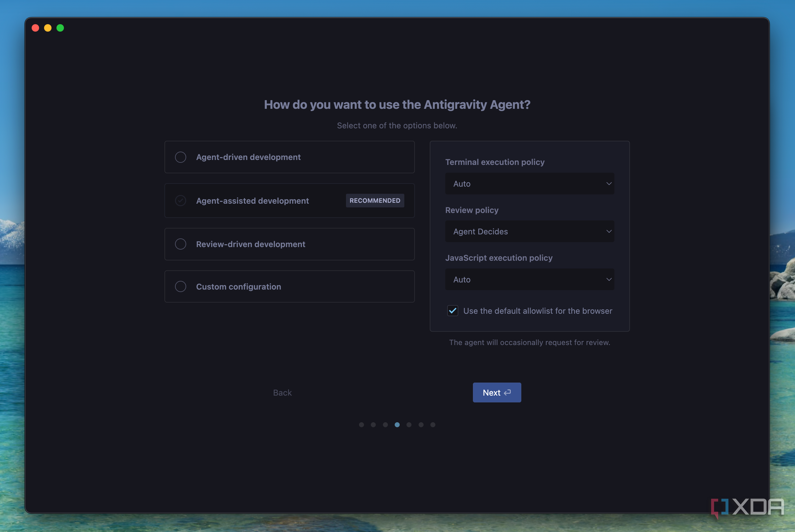
Task: Jump to the second onboarding step dot
Action: pyautogui.click(x=373, y=425)
